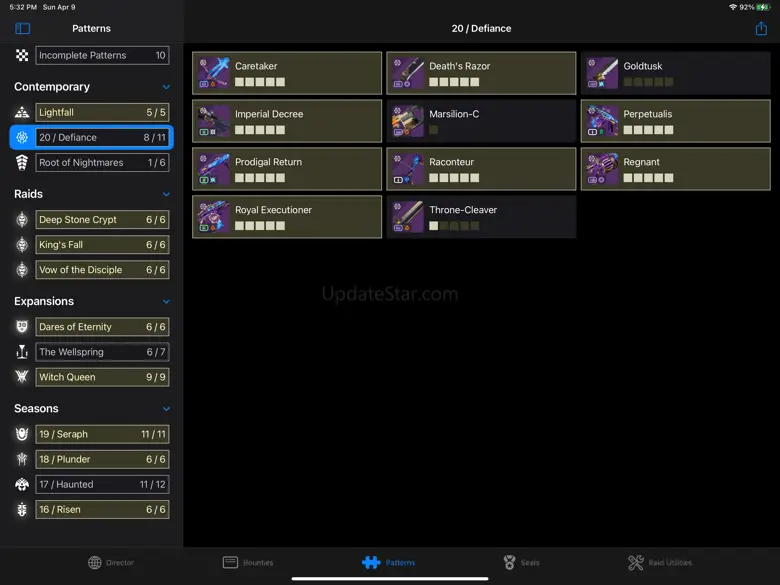Image resolution: width=780 pixels, height=585 pixels.
Task: Collapse the Seasons section chevron
Action: (166, 409)
